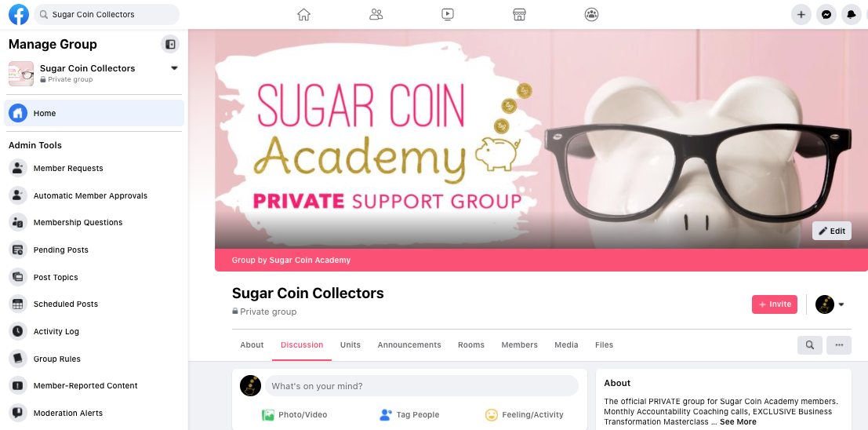Open the Friends icon in top navigation
Viewport: 868px width, 430px height.
pos(376,14)
